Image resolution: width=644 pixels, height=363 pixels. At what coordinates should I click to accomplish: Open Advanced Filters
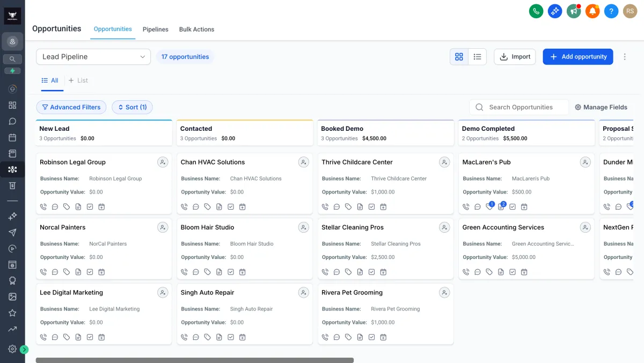click(71, 107)
